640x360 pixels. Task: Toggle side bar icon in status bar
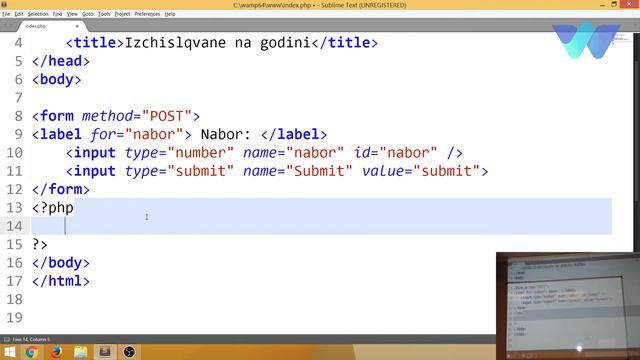coord(7,339)
